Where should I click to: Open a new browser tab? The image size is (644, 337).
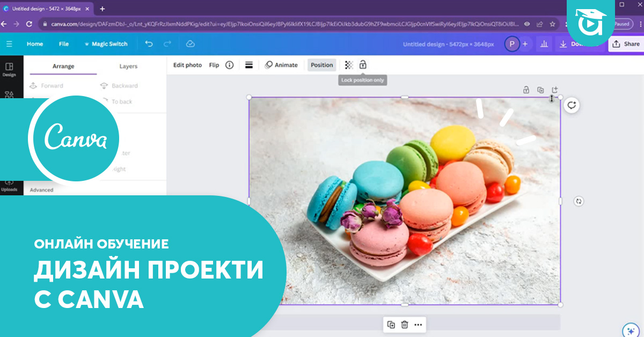click(103, 9)
